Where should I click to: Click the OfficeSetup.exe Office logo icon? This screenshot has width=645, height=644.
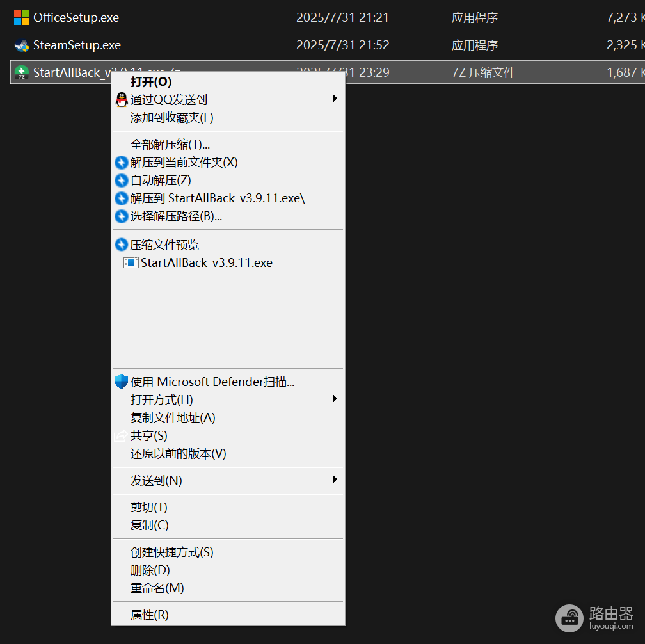[x=21, y=17]
